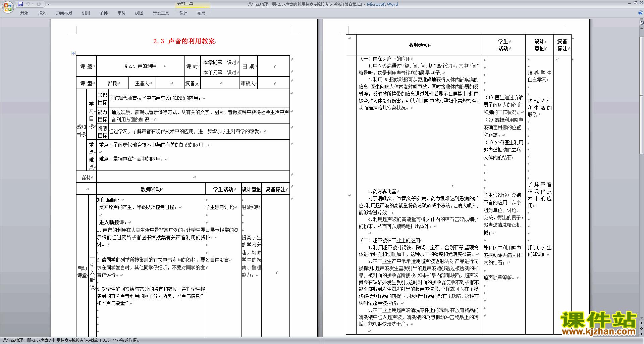Click the 本学期第 课时 cell
This screenshot has height=344, width=644.
point(220,62)
